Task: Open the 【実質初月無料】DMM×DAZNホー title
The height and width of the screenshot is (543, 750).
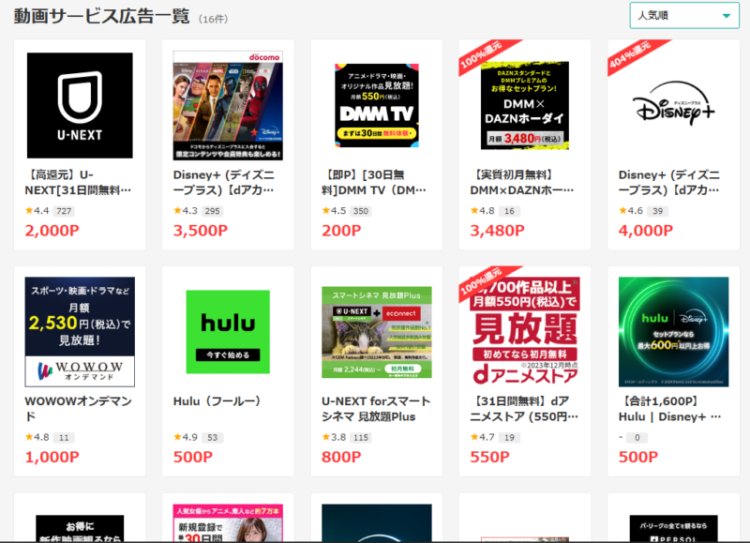Action: [522, 182]
